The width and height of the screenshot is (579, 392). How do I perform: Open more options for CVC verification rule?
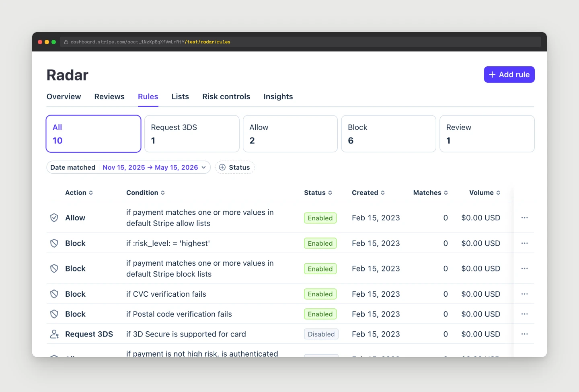tap(524, 294)
